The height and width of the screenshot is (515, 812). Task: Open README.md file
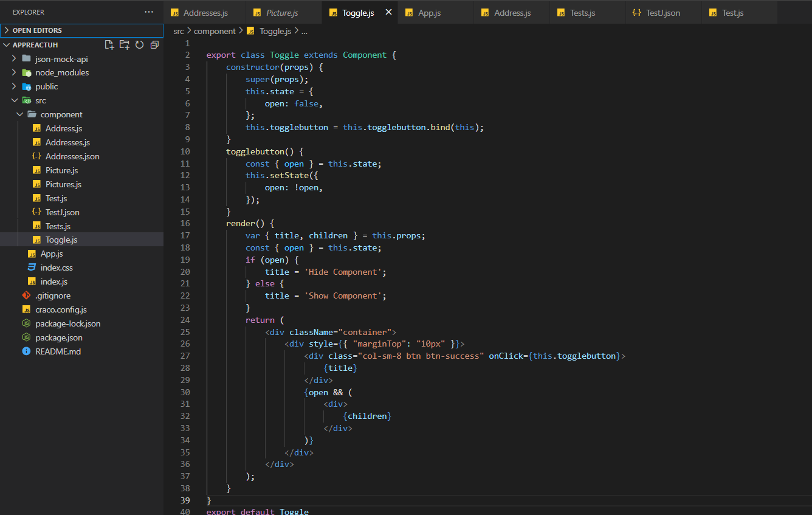coord(82,351)
